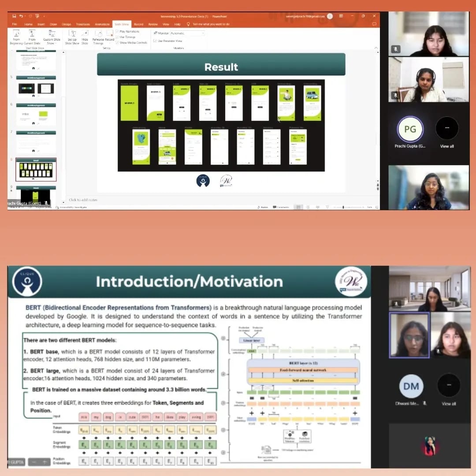Open the Help ribbon tab

pyautogui.click(x=177, y=24)
